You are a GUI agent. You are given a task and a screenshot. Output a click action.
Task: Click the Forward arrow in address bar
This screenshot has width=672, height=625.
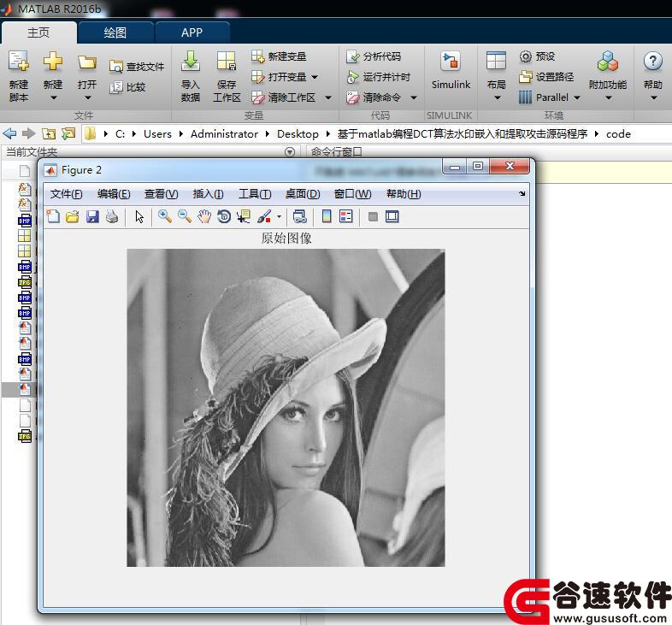point(28,133)
